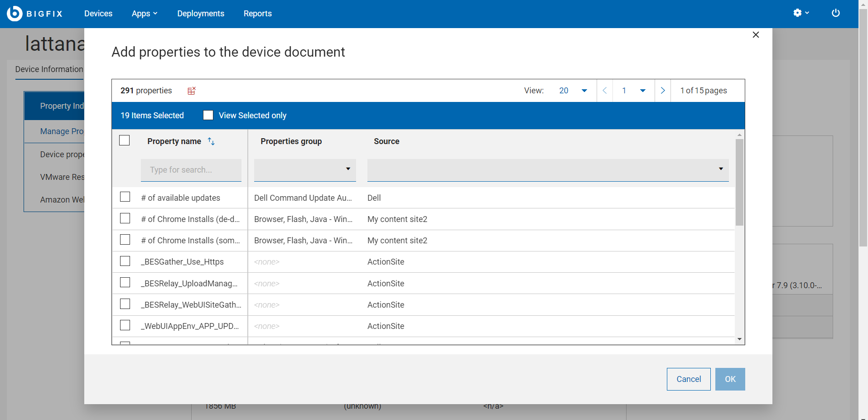Image resolution: width=868 pixels, height=420 pixels.
Task: Click the clear selection icon beside properties count
Action: click(192, 91)
